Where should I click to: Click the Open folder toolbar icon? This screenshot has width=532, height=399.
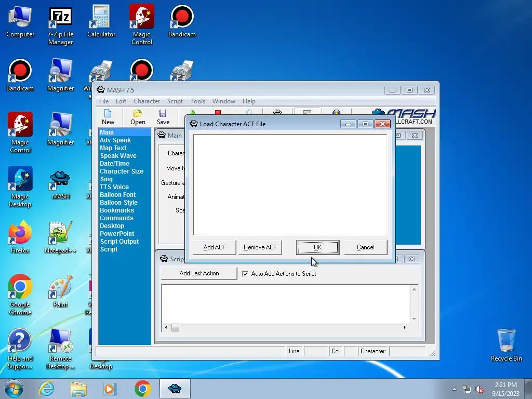click(x=138, y=117)
